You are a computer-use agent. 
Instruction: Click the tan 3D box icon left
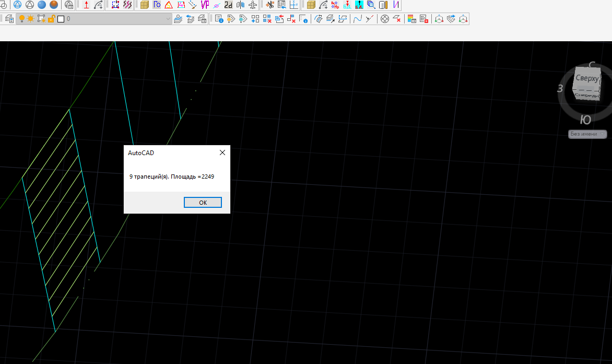pos(145,5)
